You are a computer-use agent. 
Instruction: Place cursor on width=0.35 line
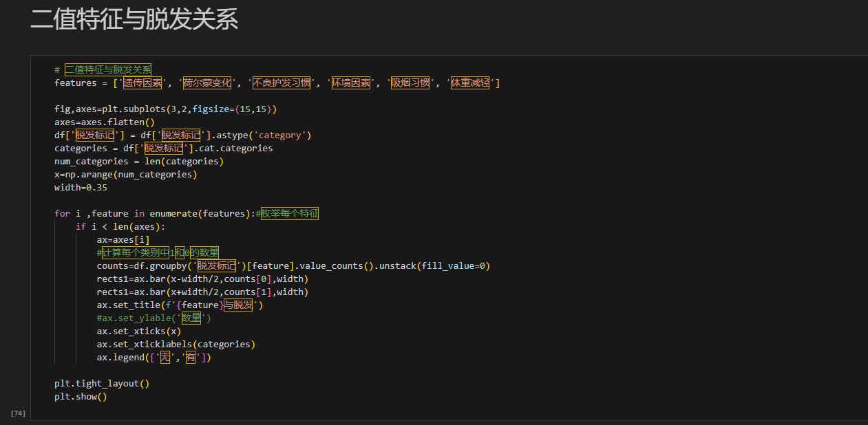click(x=81, y=187)
